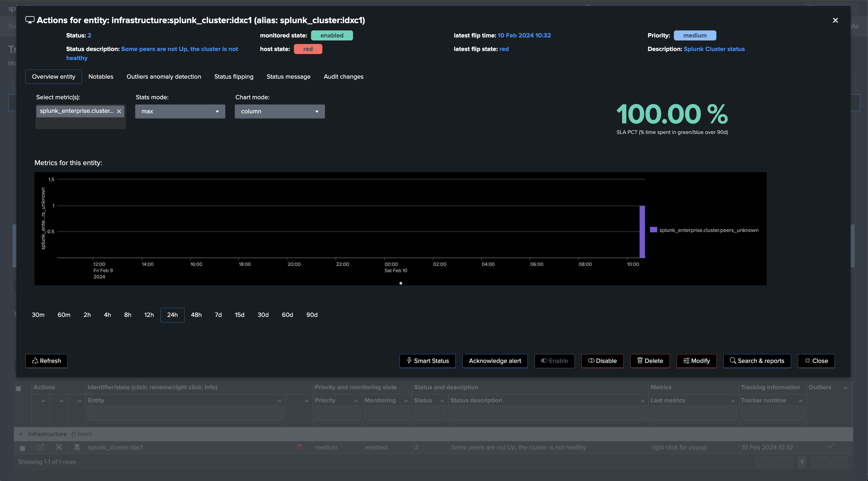The image size is (868, 481).
Task: Select the 4h time range
Action: [107, 315]
